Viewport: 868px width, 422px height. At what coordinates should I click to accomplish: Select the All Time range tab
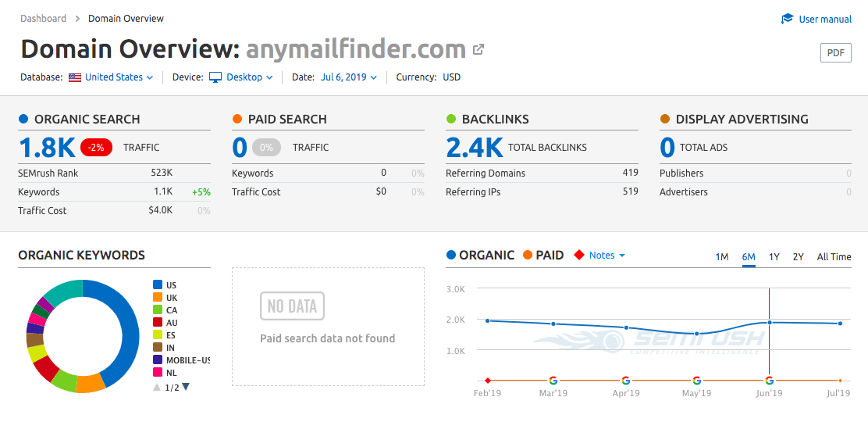pos(834,257)
